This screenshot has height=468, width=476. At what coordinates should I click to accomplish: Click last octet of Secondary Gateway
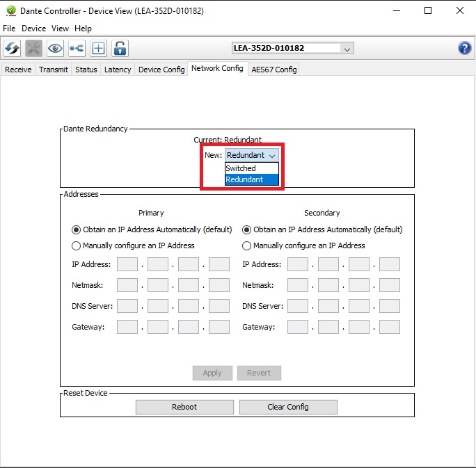click(390, 327)
